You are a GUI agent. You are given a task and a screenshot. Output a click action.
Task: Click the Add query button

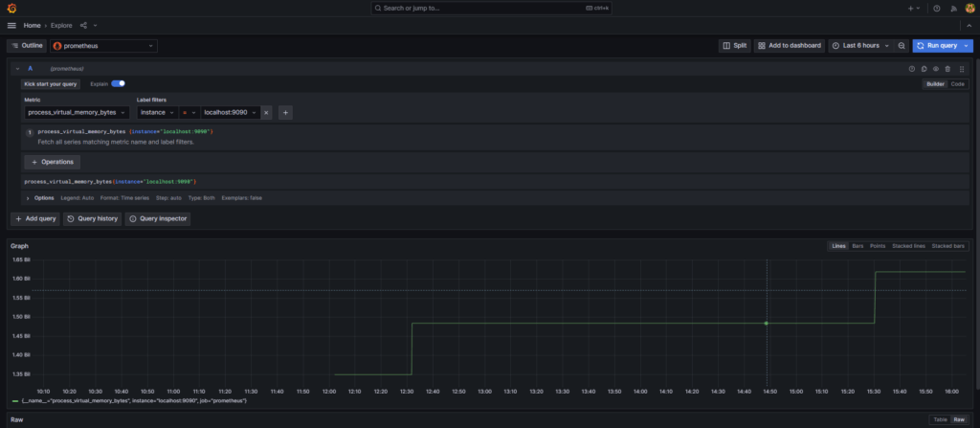[x=35, y=219]
